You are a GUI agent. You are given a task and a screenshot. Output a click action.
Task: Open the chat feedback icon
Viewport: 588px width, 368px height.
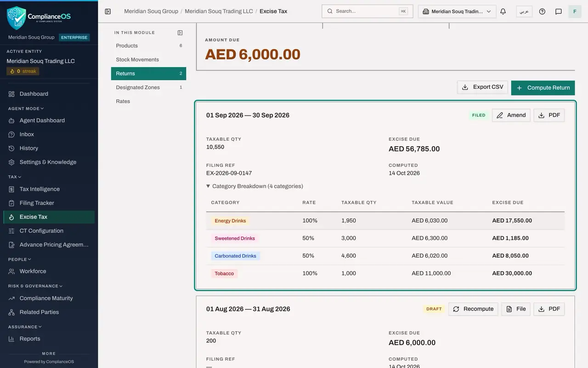559,11
